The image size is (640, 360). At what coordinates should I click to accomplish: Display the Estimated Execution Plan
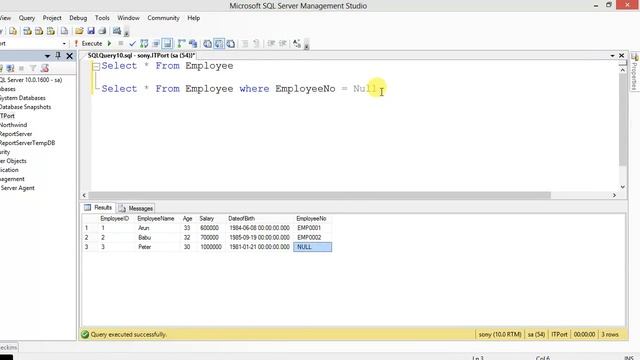click(x=144, y=43)
